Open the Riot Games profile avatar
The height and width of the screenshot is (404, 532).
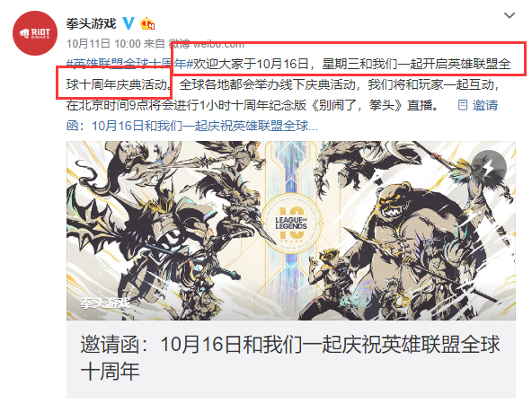35,33
